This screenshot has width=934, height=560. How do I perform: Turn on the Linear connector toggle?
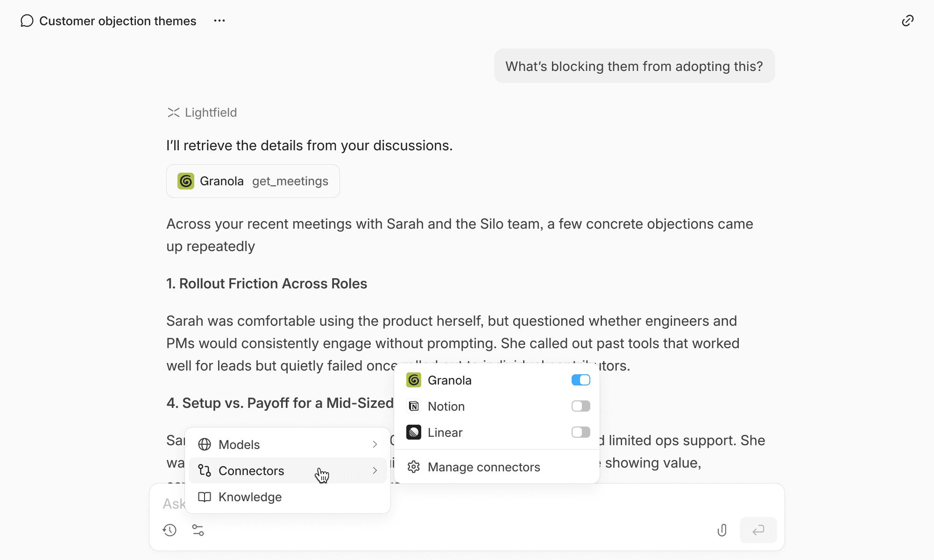[x=580, y=433]
